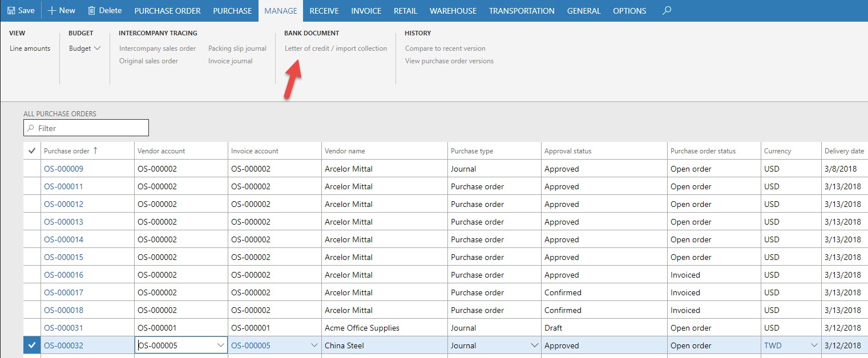Open purchase order OS-000017 link
This screenshot has height=358, width=868.
pos(63,292)
